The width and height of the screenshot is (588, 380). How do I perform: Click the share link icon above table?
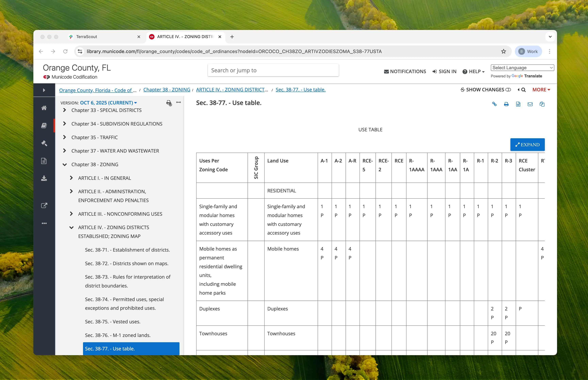(494, 104)
